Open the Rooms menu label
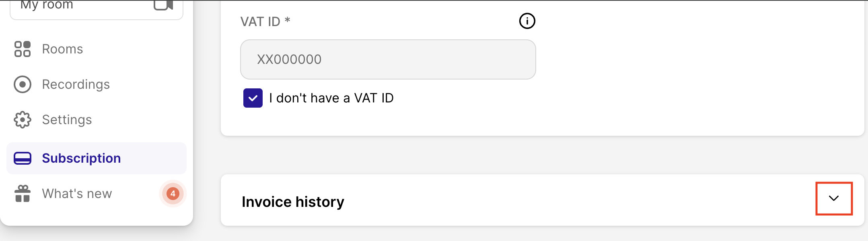Viewport: 868px width, 241px height. [x=62, y=49]
